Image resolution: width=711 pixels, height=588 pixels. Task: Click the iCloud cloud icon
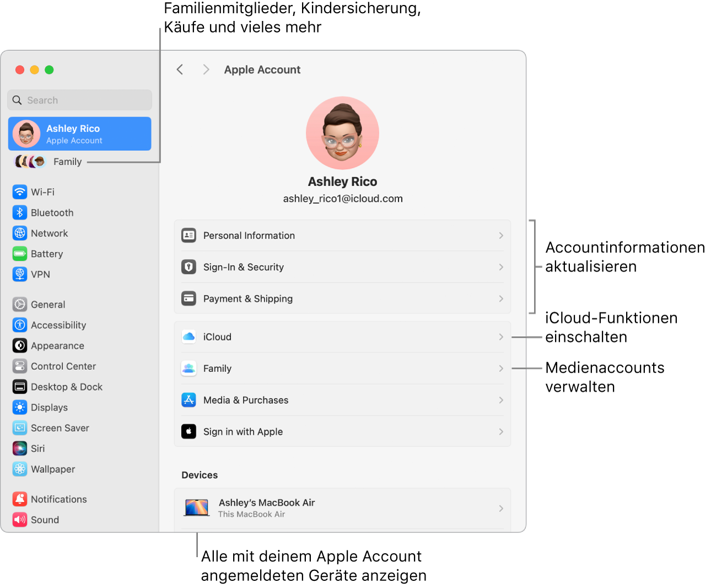[x=188, y=337]
